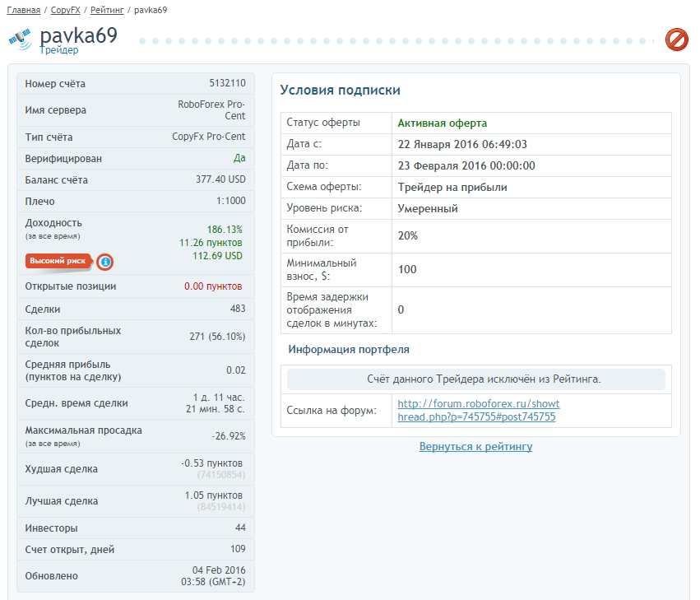700x600 pixels.
Task: Click the 1.05 пунктов best trade value
Action: click(213, 495)
